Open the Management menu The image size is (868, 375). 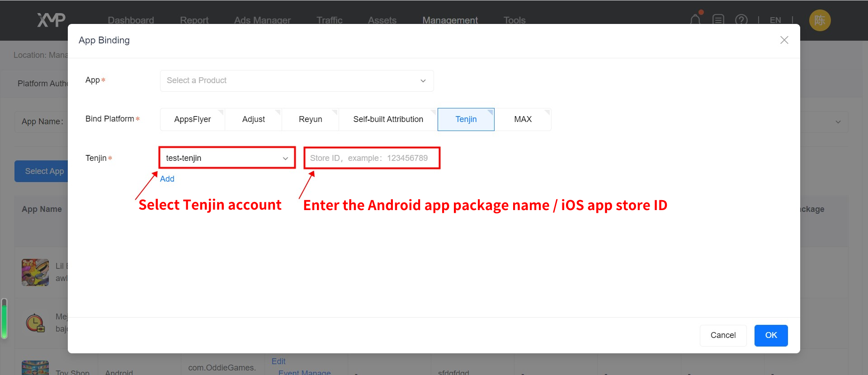click(450, 20)
